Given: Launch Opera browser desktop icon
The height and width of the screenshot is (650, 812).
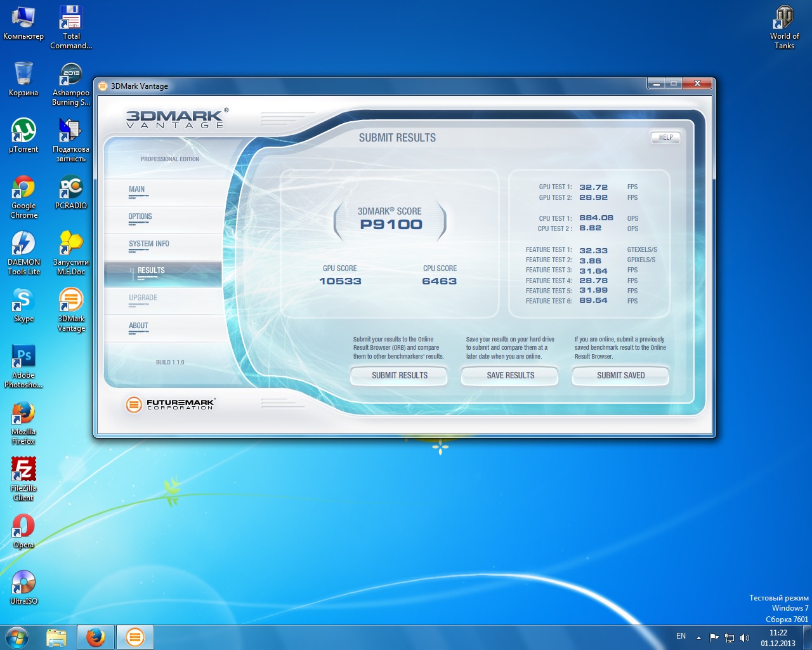Looking at the screenshot, I should [x=23, y=531].
